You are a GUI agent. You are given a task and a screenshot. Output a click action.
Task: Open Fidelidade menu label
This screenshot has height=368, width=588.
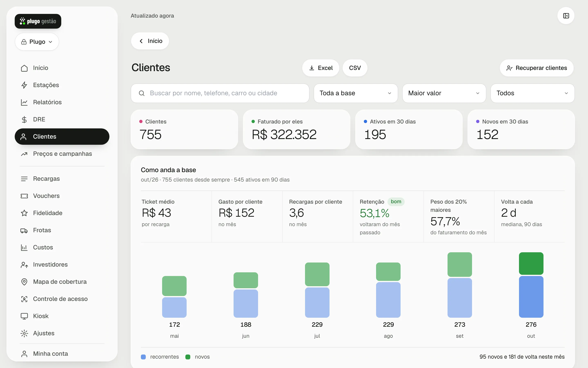pyautogui.click(x=48, y=213)
